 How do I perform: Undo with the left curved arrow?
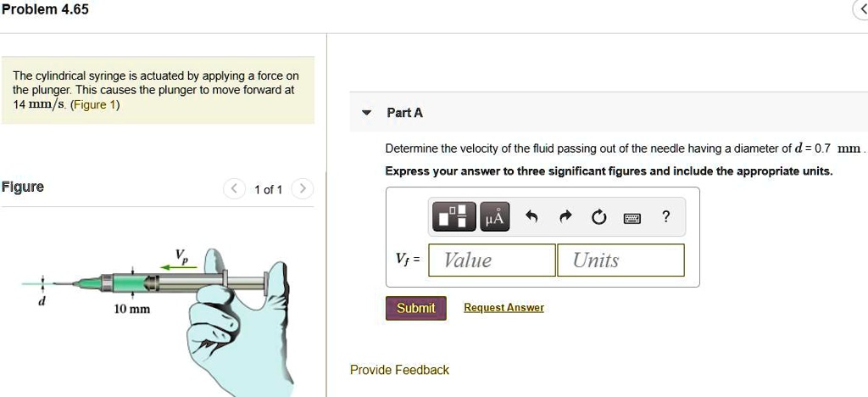[x=531, y=217]
